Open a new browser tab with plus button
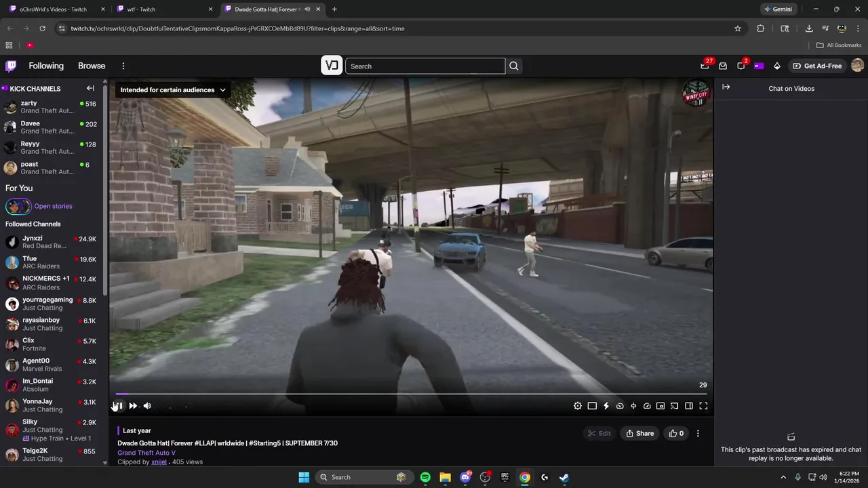Image resolution: width=868 pixels, height=488 pixels. point(334,9)
